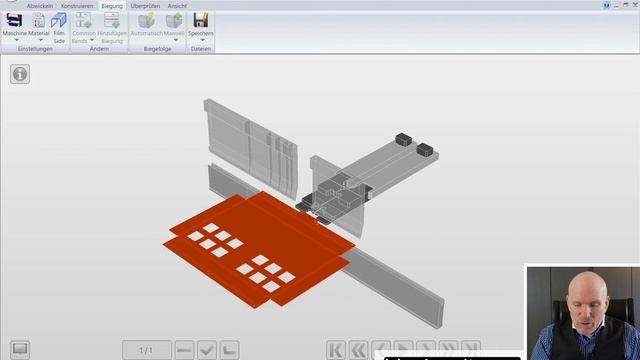Screen dimensions: 640x360
Task: Open the Material settings icon
Action: pos(39,20)
